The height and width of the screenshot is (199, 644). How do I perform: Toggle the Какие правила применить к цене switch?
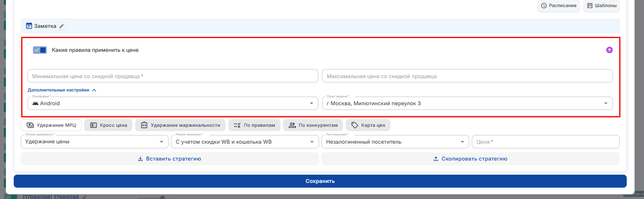[40, 50]
